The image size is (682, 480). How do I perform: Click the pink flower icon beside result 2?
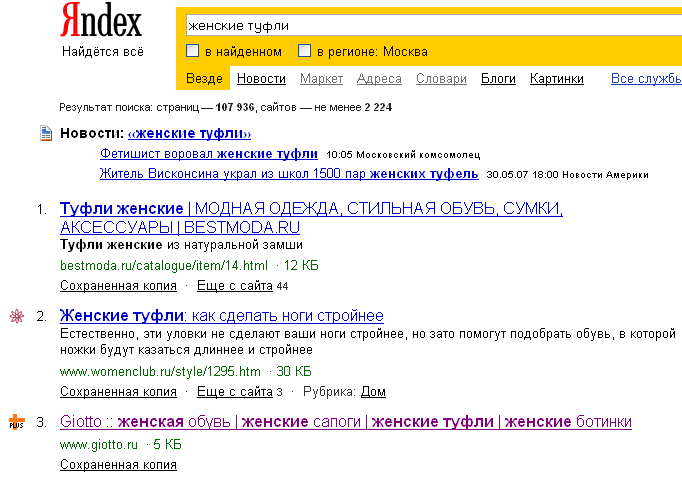point(17,316)
